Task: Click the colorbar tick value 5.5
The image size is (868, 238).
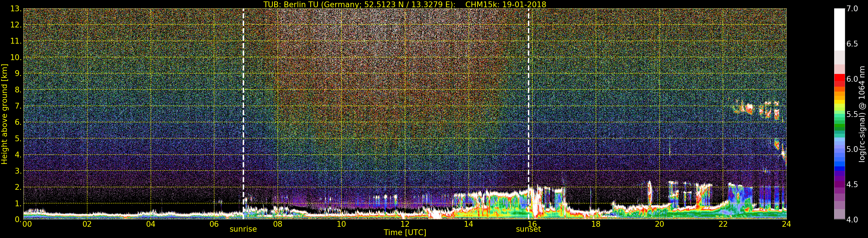Action: [x=852, y=114]
